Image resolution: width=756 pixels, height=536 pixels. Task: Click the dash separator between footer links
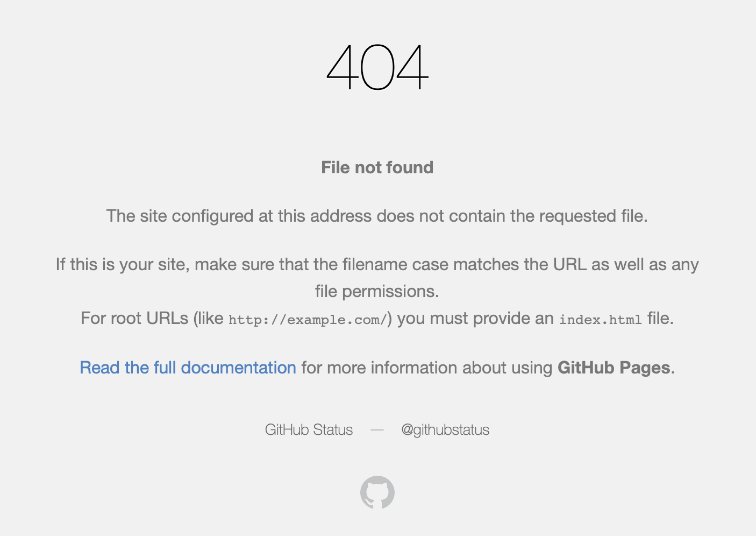coord(377,430)
